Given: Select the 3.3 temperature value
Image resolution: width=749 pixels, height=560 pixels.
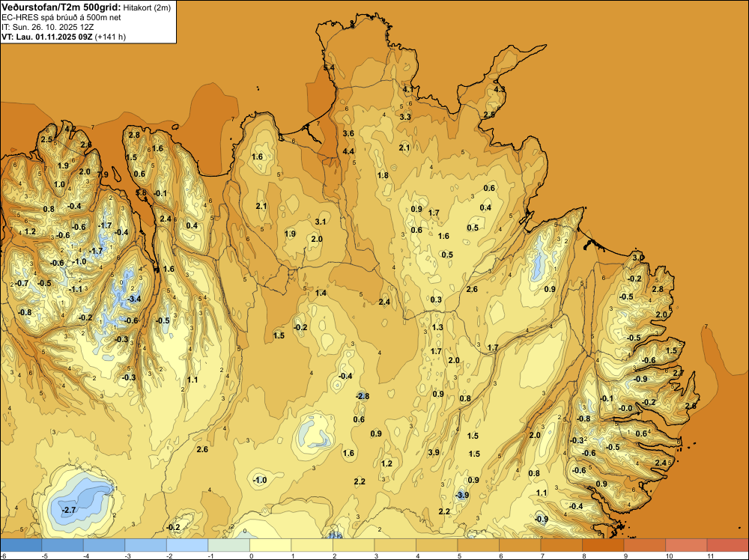Looking at the screenshot, I should click(405, 117).
